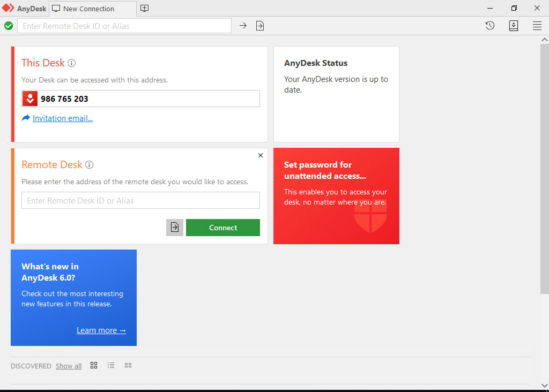Switch Discovered to small tiles view
Screen dimensions: 549x392
(128, 365)
